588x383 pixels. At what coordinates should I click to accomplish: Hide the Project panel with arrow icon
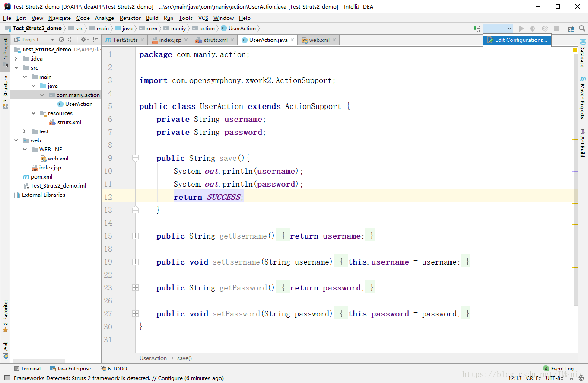click(95, 39)
